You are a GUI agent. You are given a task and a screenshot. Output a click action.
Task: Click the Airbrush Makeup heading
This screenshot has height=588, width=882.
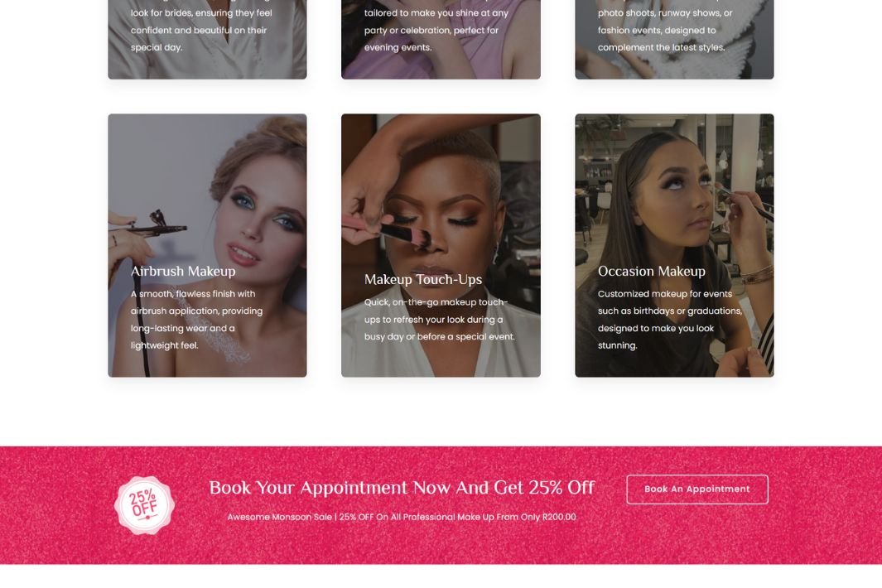183,271
